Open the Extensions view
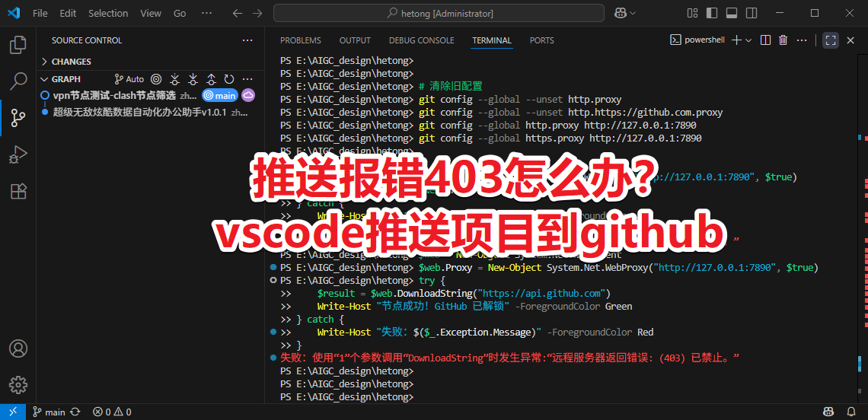 tap(18, 191)
